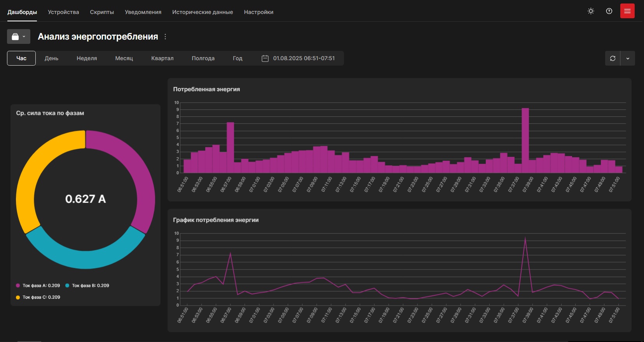
Task: Click the calendar icon in date range
Action: click(x=265, y=58)
